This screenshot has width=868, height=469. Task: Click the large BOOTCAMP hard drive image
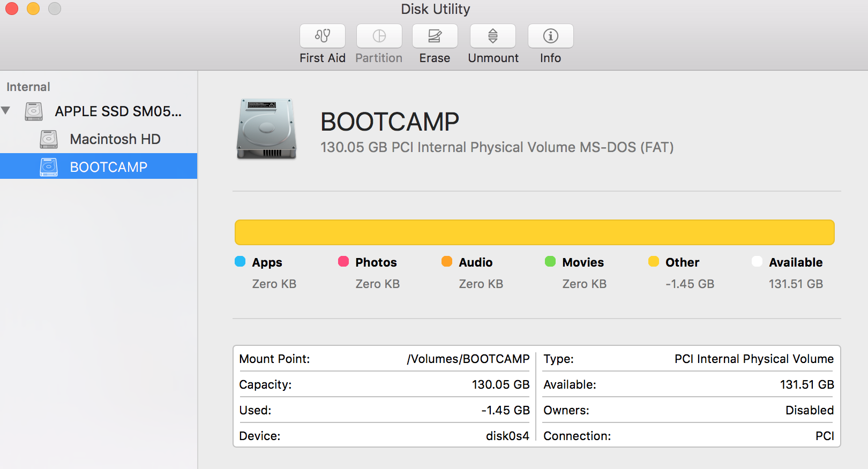click(x=267, y=128)
